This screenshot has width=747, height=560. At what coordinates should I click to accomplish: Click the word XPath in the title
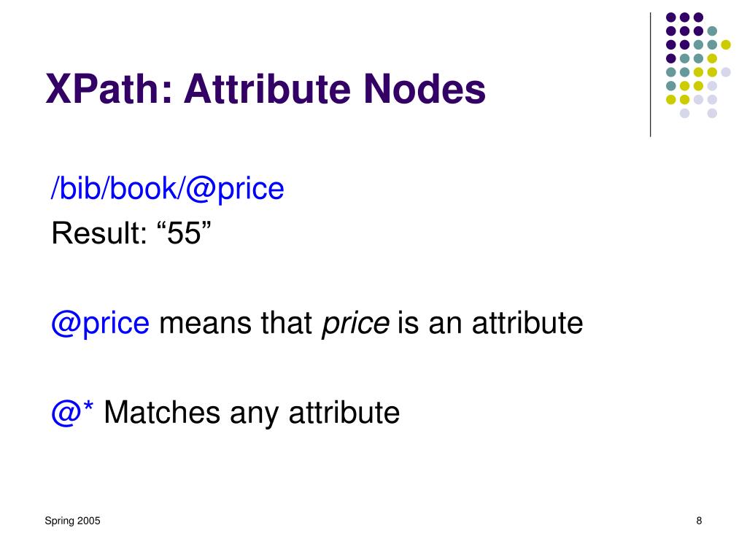(104, 89)
